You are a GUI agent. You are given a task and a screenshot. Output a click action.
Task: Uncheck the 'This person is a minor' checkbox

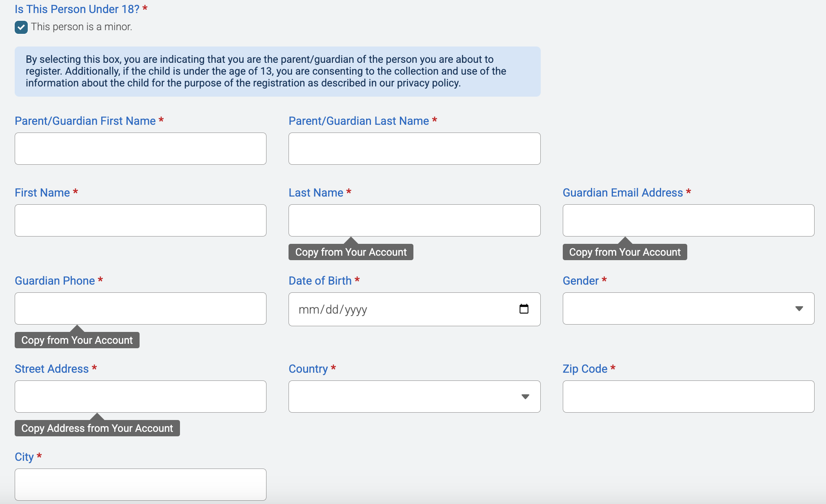21,27
